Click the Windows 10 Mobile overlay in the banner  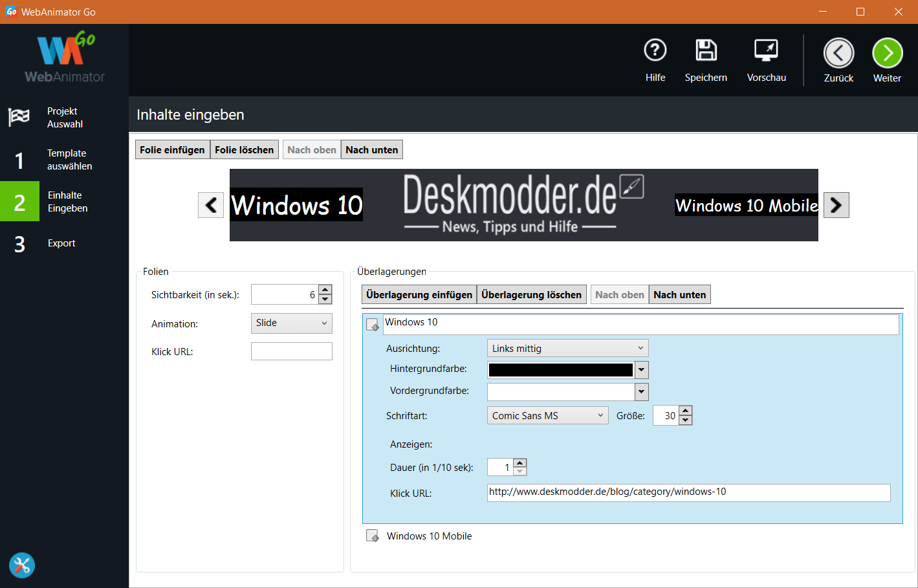click(747, 205)
